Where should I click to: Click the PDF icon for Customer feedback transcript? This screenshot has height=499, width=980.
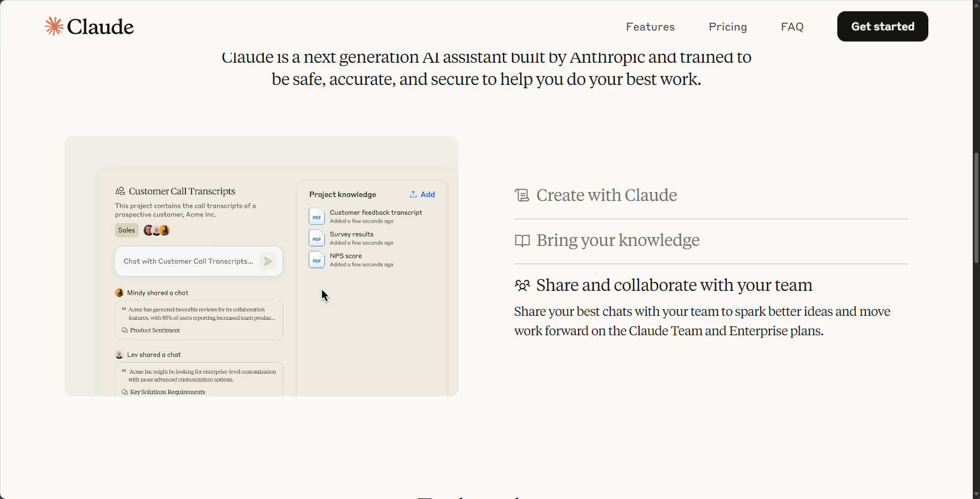point(316,216)
